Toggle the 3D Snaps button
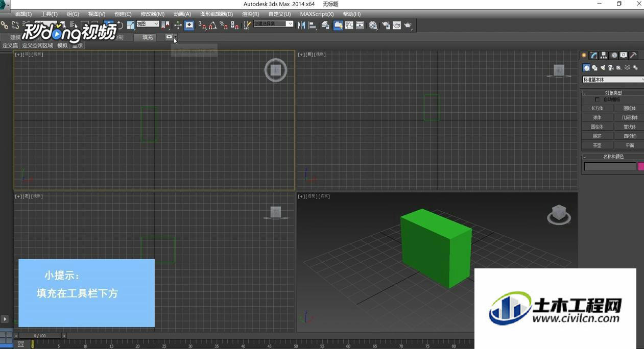Viewport: 644px width, 349px height. (x=202, y=25)
